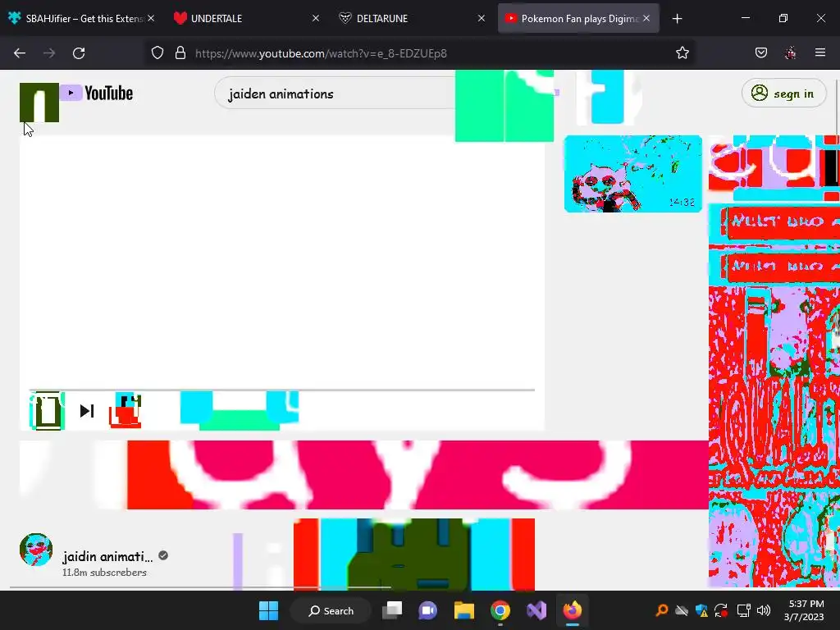The height and width of the screenshot is (630, 840).
Task: Click the red volume icon in player controls
Action: [x=126, y=411]
